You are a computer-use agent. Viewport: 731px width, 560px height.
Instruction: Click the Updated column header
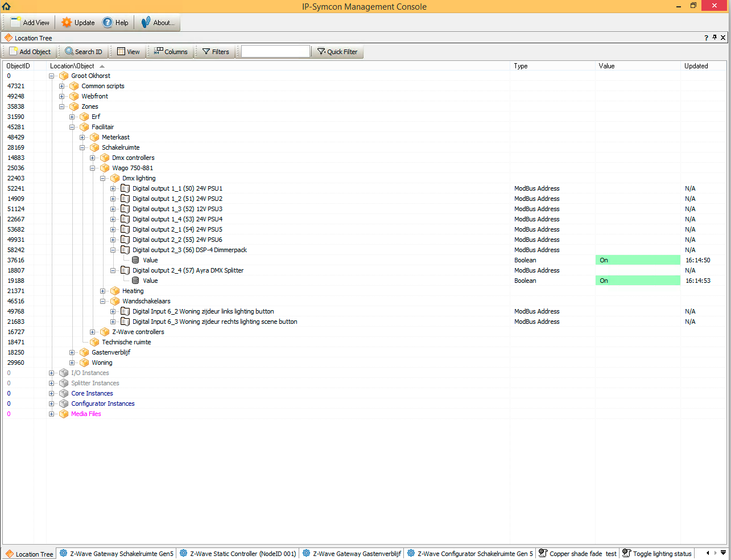(703, 66)
